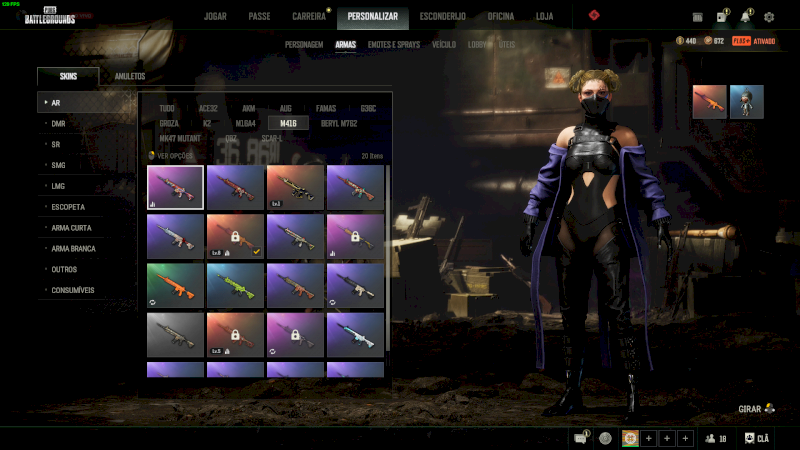This screenshot has width=800, height=450.
Task: Select the character outfit preview thumbnail
Action: tap(747, 102)
